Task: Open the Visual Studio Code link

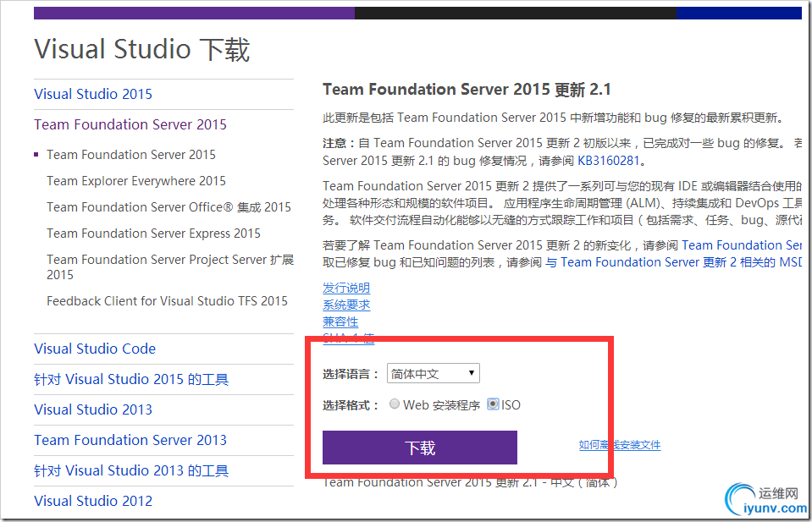Action: 95,349
